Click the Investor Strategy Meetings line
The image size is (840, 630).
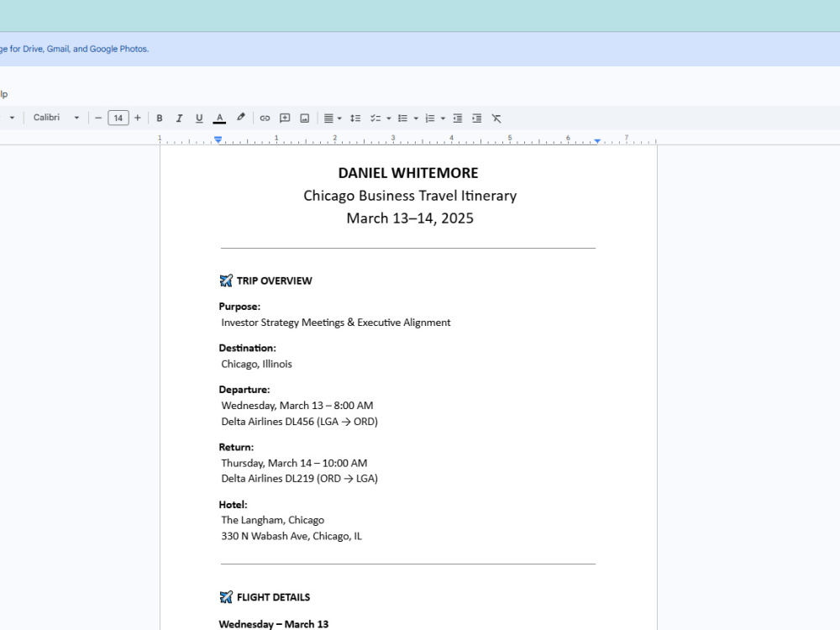point(336,323)
